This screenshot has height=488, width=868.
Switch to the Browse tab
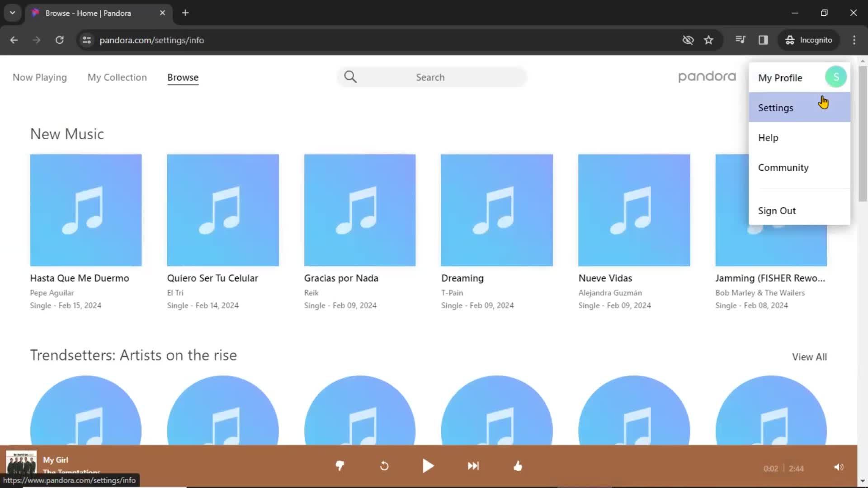183,77
